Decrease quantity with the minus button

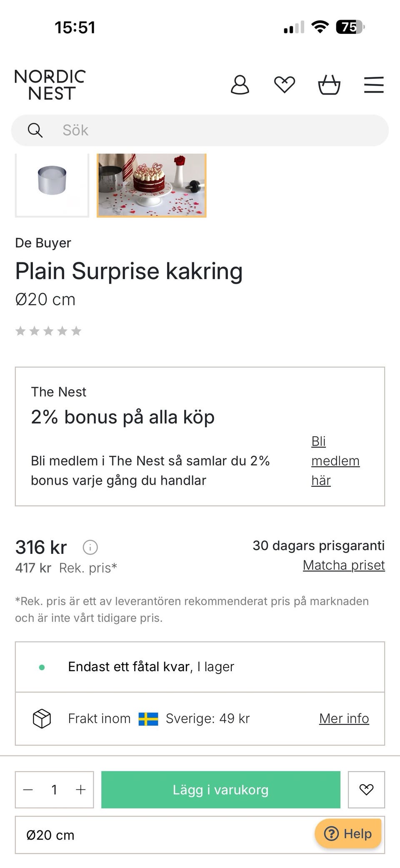click(28, 790)
